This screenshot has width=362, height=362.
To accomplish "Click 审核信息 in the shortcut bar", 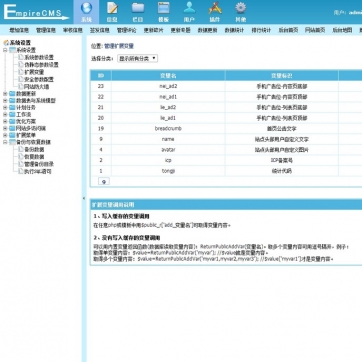I will coord(73,30).
